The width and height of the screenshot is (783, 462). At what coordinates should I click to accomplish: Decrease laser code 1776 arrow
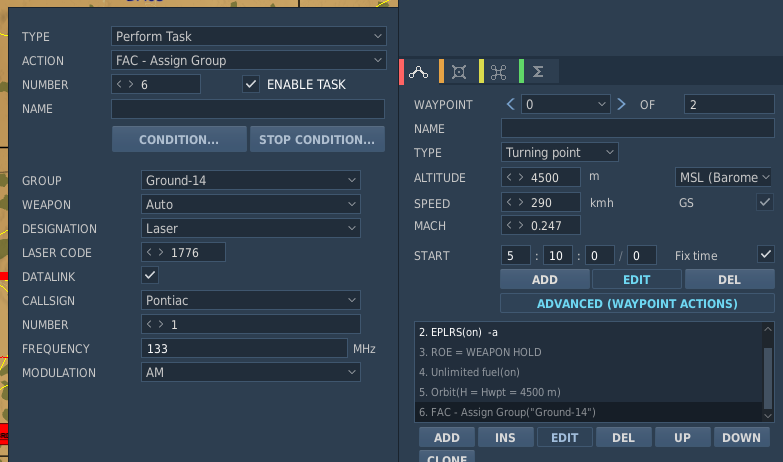tap(149, 252)
